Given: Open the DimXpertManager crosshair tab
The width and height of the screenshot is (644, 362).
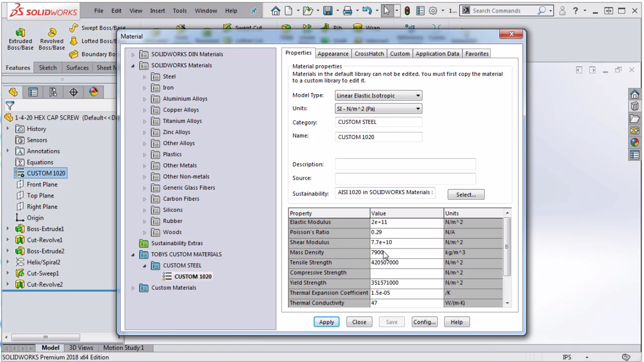Looking at the screenshot, I should [73, 92].
